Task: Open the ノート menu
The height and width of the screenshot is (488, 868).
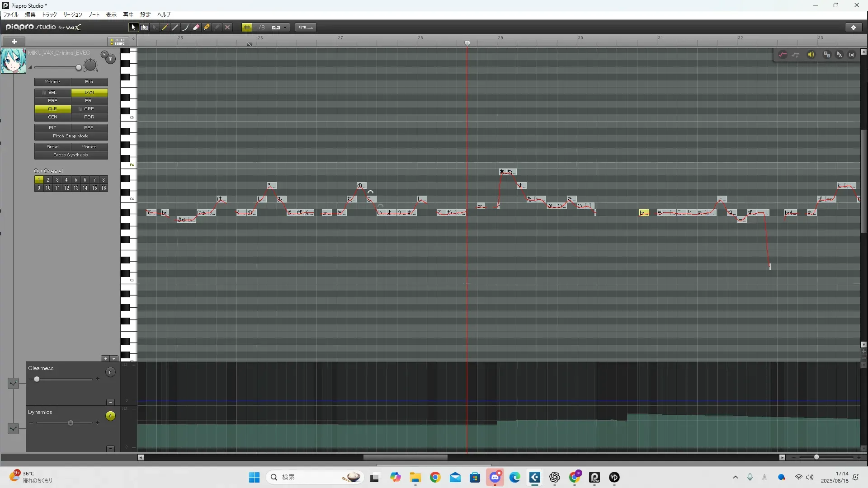Action: point(94,15)
